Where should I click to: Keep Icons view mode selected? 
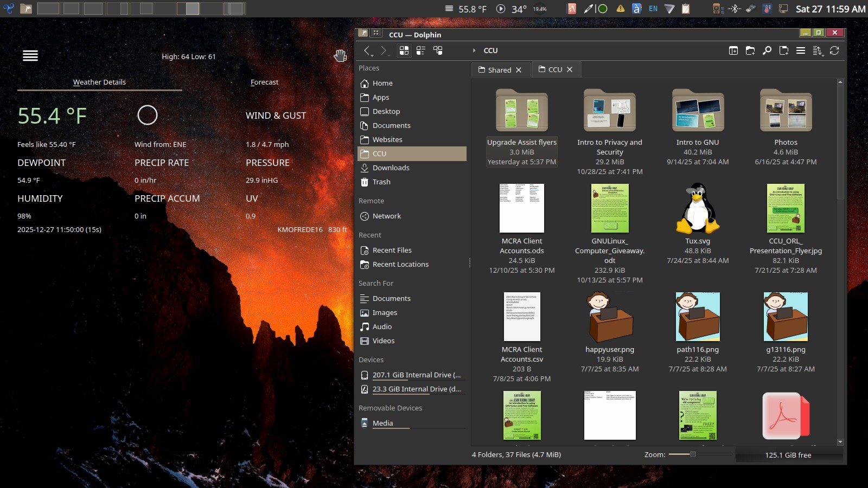click(404, 50)
